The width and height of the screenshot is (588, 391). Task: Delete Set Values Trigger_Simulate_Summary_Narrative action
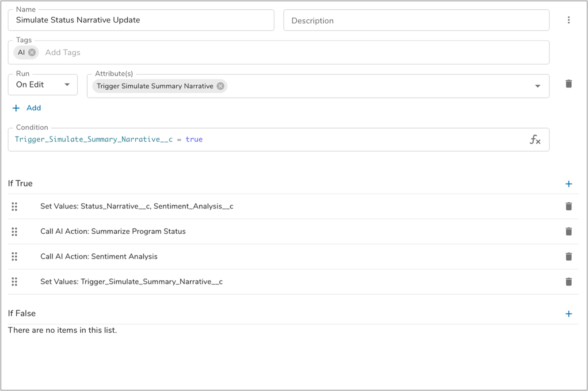(x=569, y=282)
